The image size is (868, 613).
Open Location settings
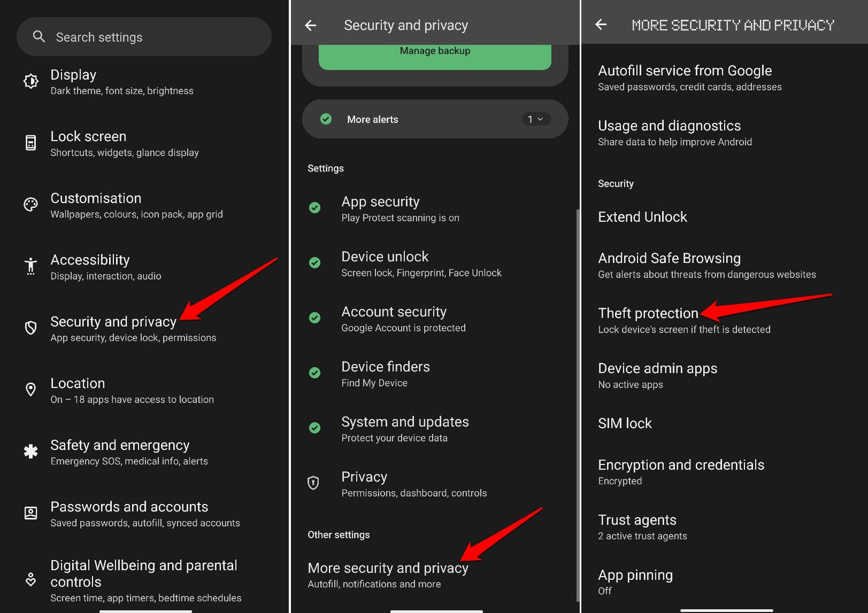[144, 390]
